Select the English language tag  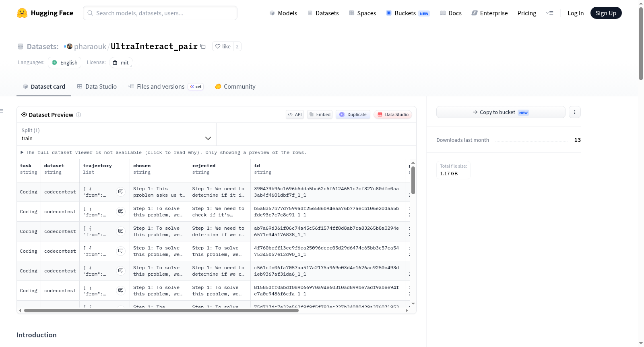click(65, 62)
